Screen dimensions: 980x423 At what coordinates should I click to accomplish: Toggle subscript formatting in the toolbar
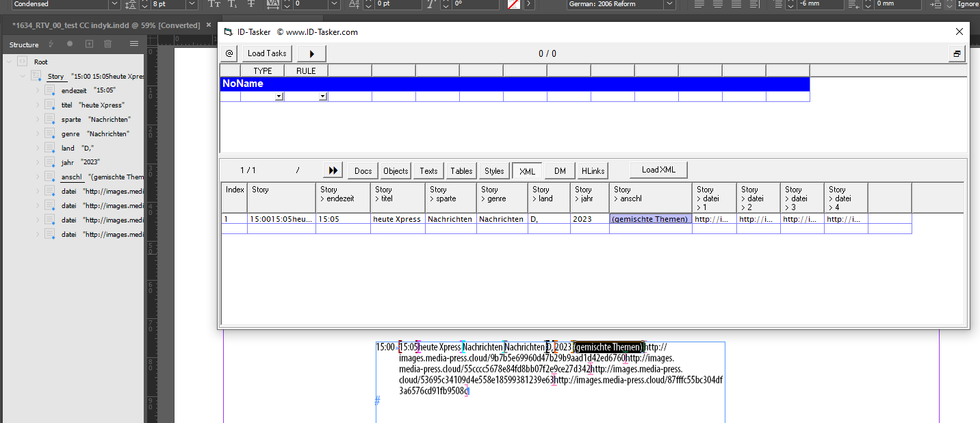(x=232, y=4)
